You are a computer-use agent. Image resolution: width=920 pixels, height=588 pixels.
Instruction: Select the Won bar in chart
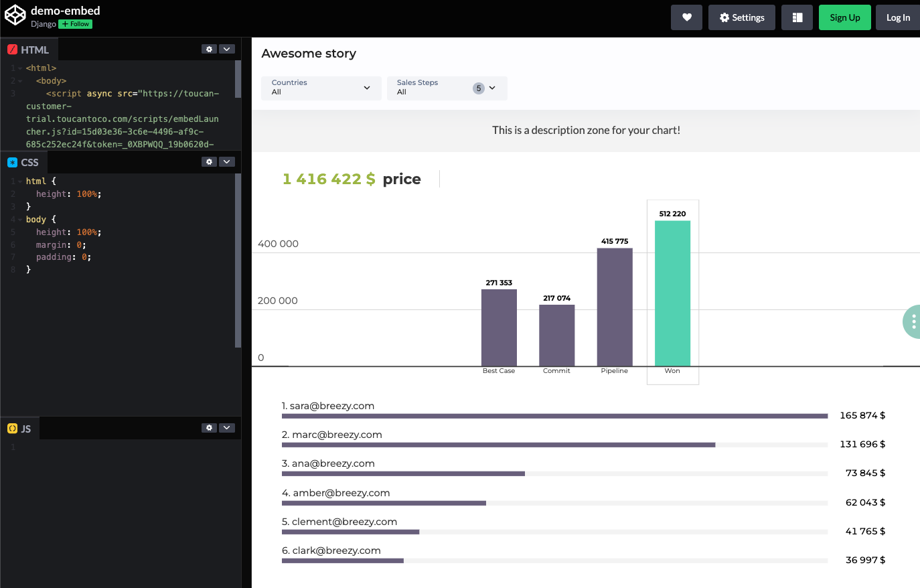[672, 293]
